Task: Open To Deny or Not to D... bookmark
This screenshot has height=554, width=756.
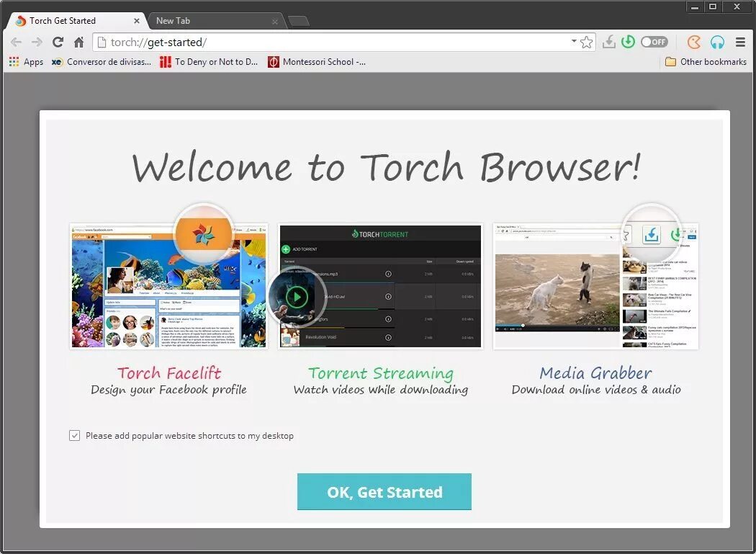Action: pyautogui.click(x=210, y=62)
